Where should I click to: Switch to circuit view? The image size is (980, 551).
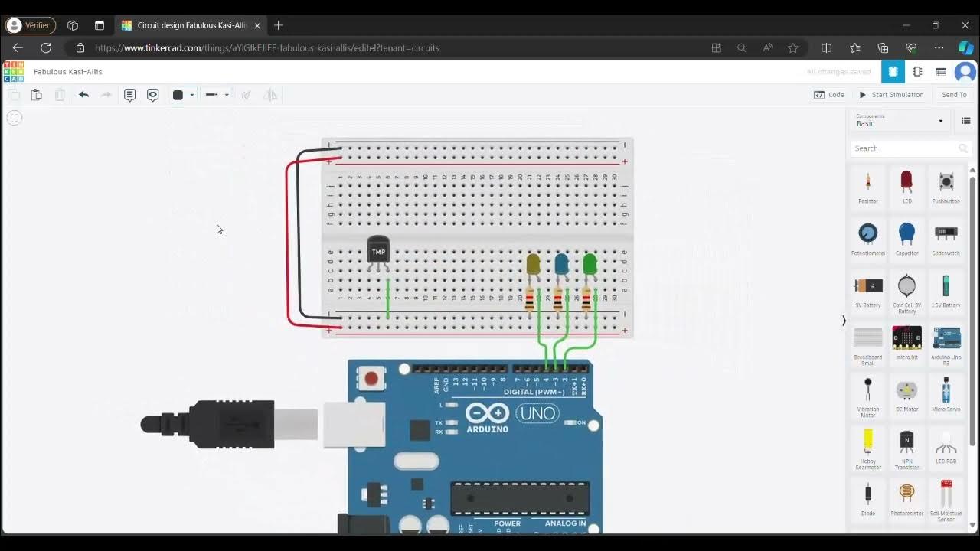click(x=893, y=72)
